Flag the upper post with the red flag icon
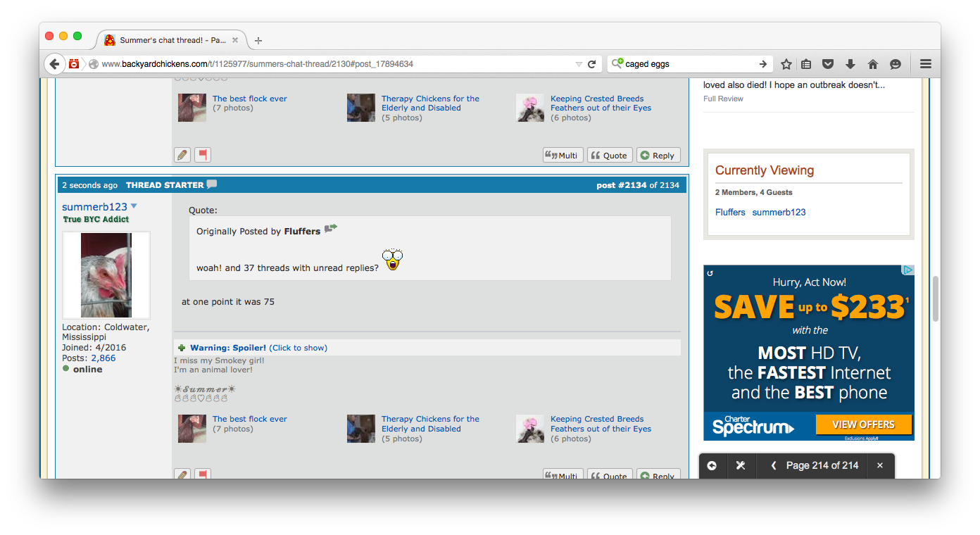Image resolution: width=980 pixels, height=535 pixels. [x=203, y=155]
